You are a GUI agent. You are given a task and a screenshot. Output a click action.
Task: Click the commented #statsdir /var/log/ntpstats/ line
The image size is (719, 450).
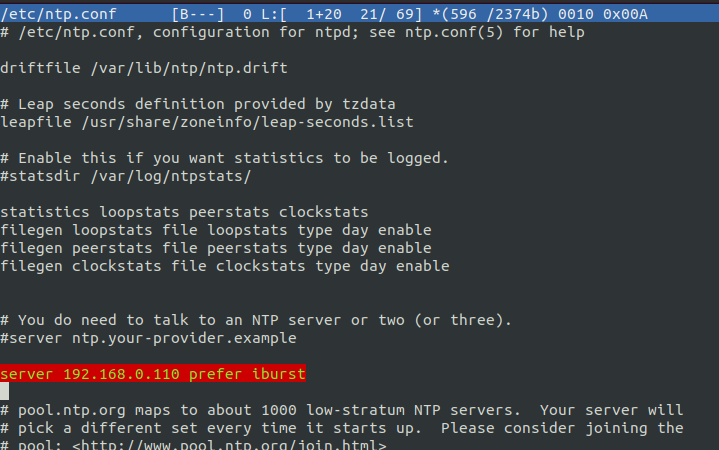[x=126, y=176]
